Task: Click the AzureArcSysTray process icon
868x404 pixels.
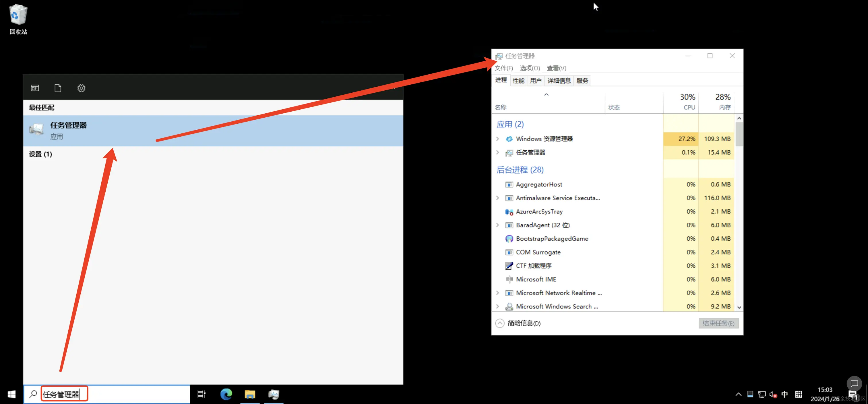Action: point(509,211)
